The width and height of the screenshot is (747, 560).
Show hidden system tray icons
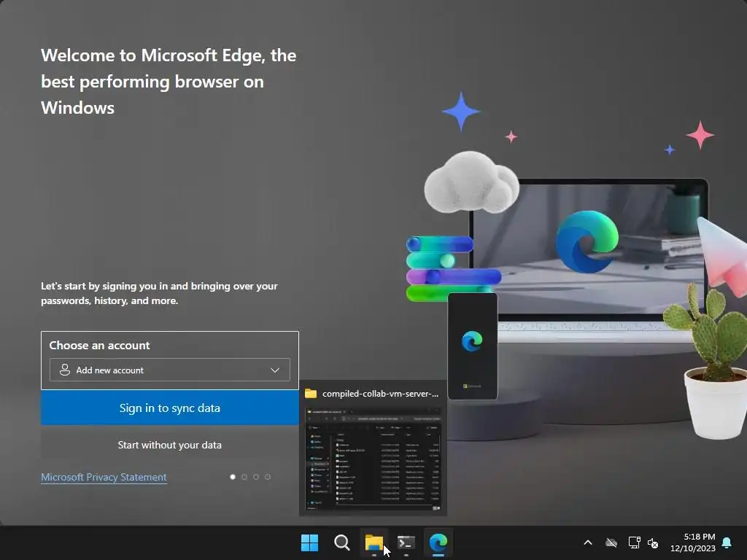click(588, 542)
